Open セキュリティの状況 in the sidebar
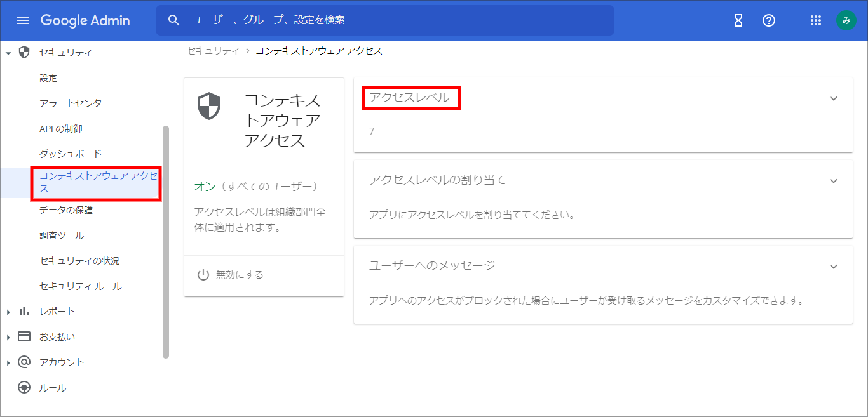The image size is (868, 417). (x=79, y=261)
